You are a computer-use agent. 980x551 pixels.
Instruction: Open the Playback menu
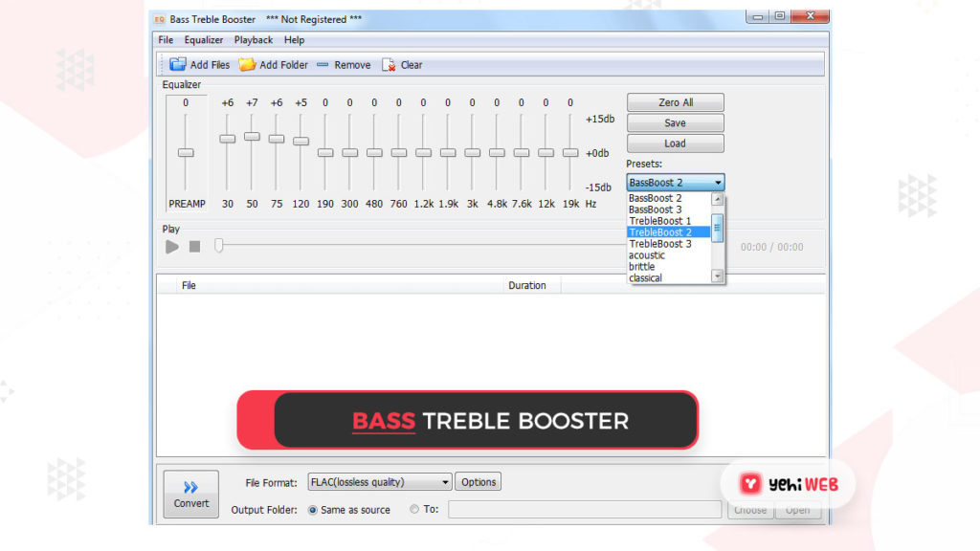[254, 40]
